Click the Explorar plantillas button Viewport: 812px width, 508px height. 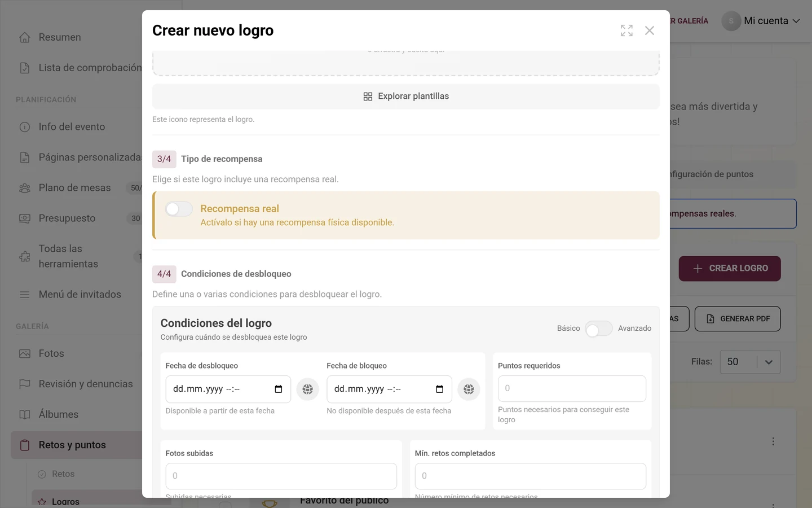[406, 97]
